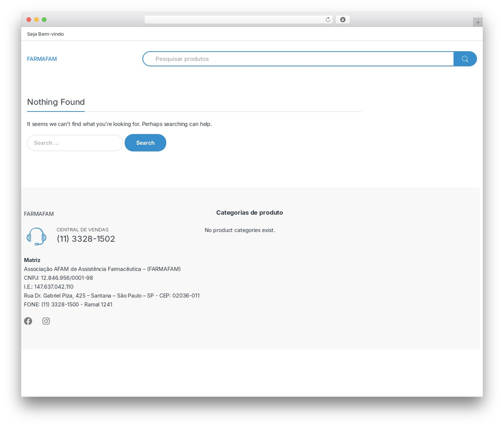Click the headset Central de Vendas icon
Image resolution: width=504 pixels, height=427 pixels.
(x=36, y=236)
